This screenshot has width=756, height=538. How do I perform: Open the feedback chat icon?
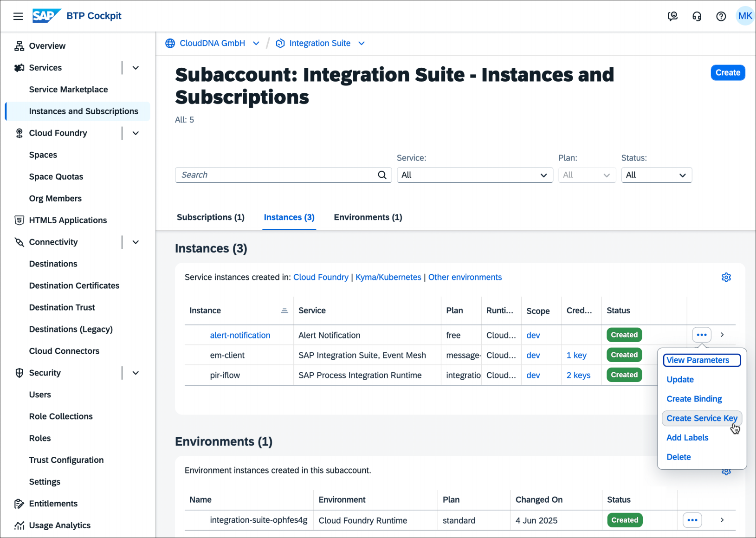672,16
